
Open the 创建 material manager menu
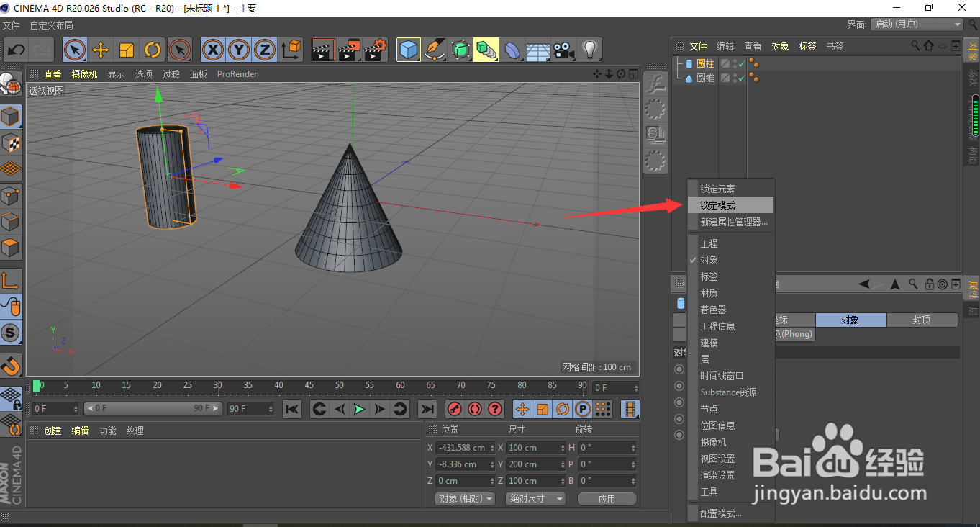53,431
